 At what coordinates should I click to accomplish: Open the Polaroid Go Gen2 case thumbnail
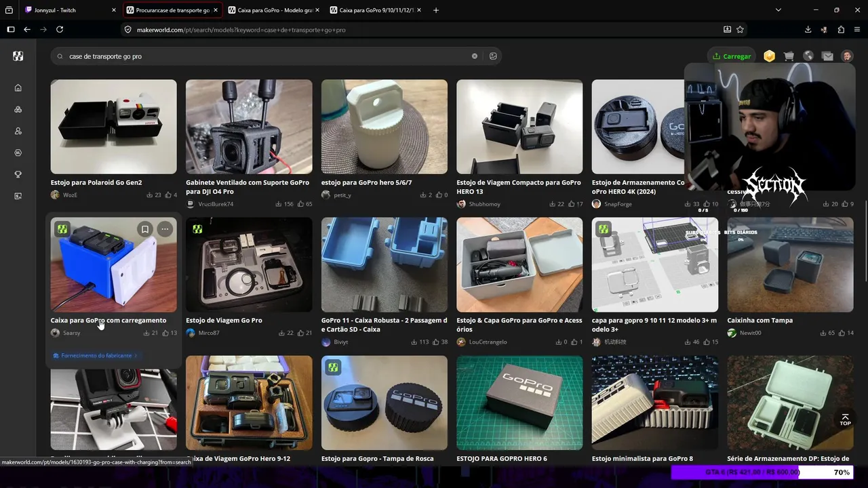click(x=114, y=127)
